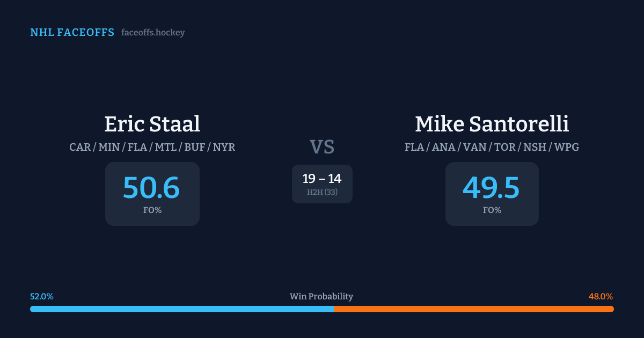
Task: Click the VAN abbreviation under Mike Santorelli
Action: [474, 147]
